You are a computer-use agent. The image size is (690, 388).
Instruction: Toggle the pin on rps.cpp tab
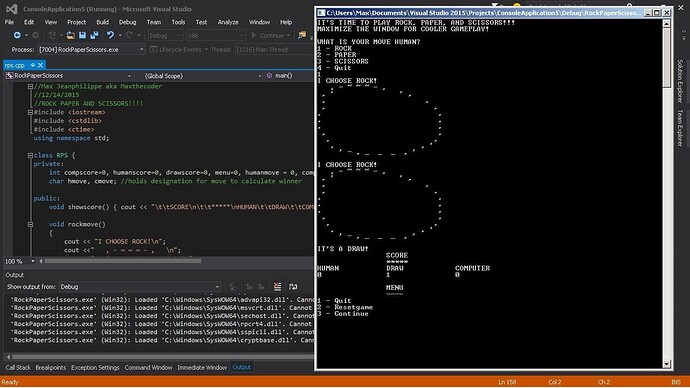point(33,65)
